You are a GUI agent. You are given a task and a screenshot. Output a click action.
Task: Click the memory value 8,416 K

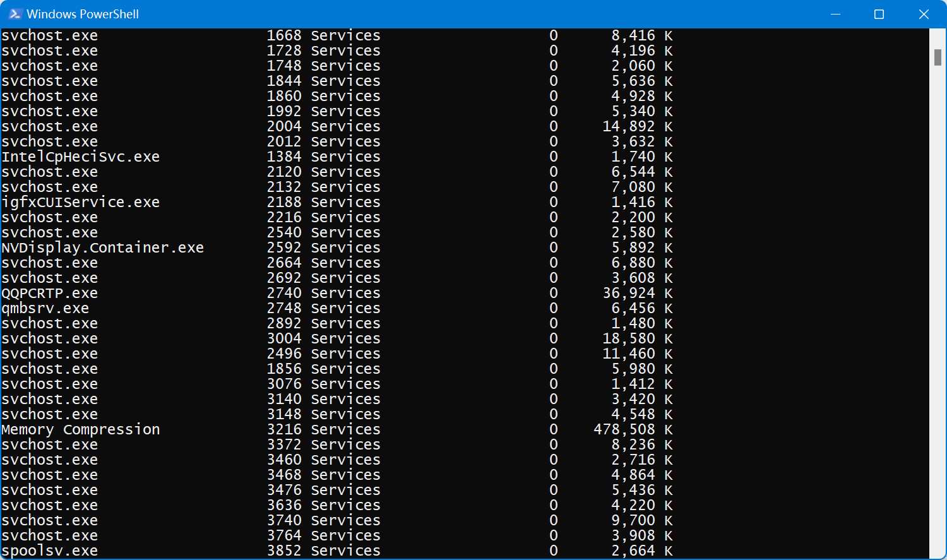tap(642, 35)
